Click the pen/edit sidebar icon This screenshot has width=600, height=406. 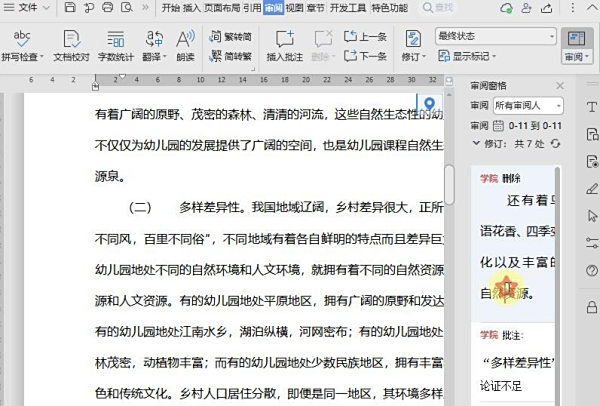(592, 189)
